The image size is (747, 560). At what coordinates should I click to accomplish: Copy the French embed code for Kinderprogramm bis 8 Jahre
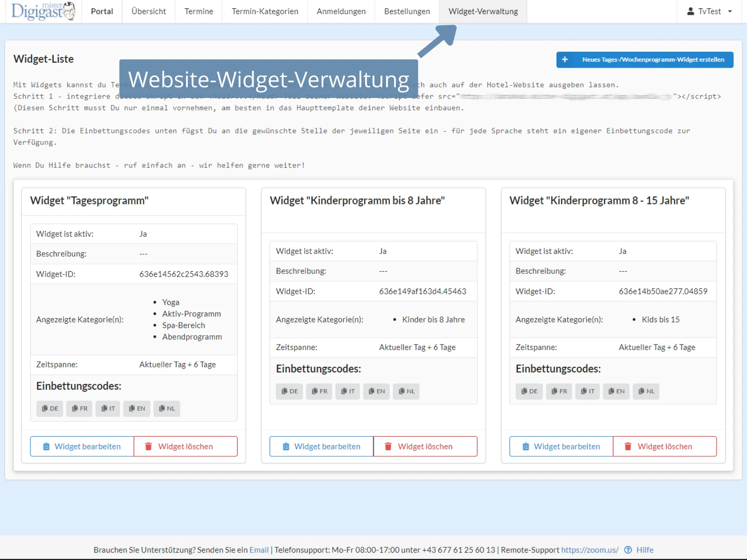click(319, 392)
